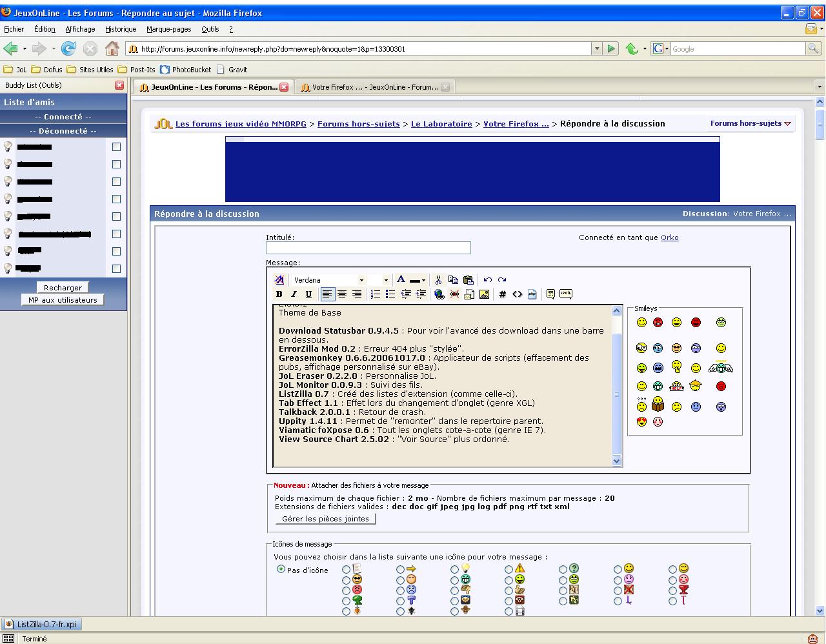
Task: Toggle italic formatting in editor
Action: (294, 294)
